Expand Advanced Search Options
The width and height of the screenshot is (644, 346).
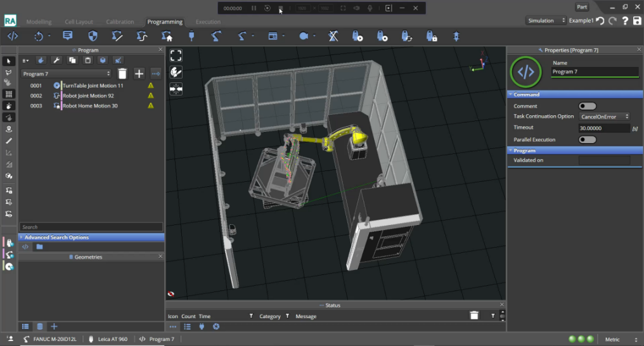(57, 237)
